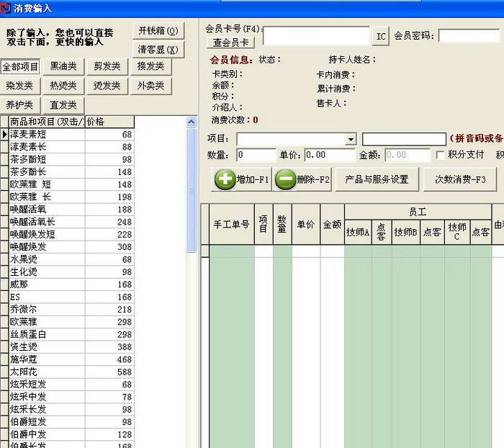Image resolution: width=504 pixels, height=448 pixels.
Task: Select the 全部项目 category tab
Action: [x=20, y=67]
